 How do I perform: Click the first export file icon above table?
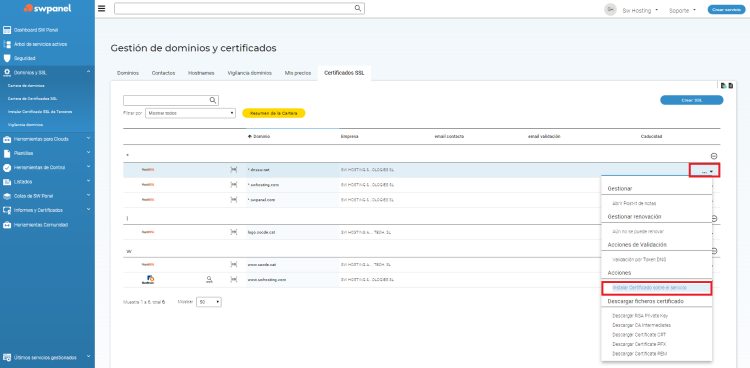[x=724, y=86]
